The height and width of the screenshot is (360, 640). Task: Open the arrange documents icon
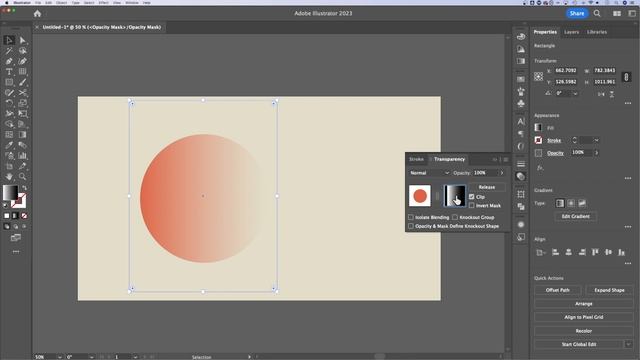click(x=617, y=13)
